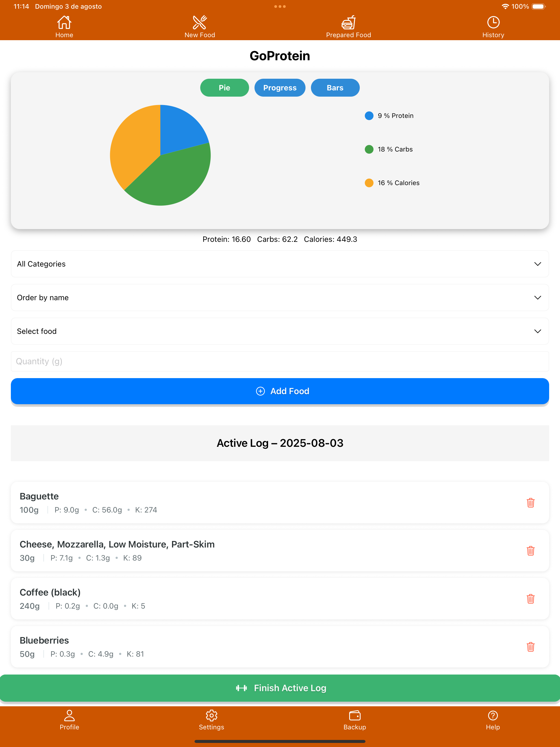Tap the 16 % Calories legend label
Viewport: 560px width, 747px height.
tap(399, 183)
